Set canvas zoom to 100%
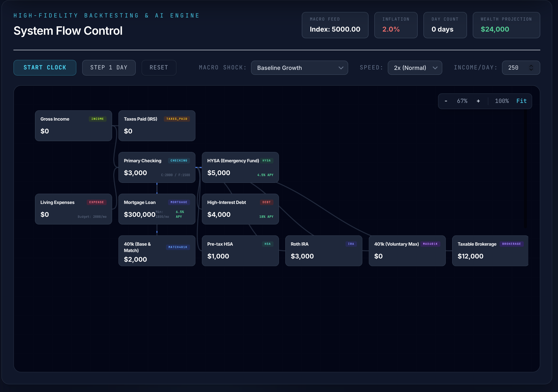The image size is (558, 392). coord(502,101)
